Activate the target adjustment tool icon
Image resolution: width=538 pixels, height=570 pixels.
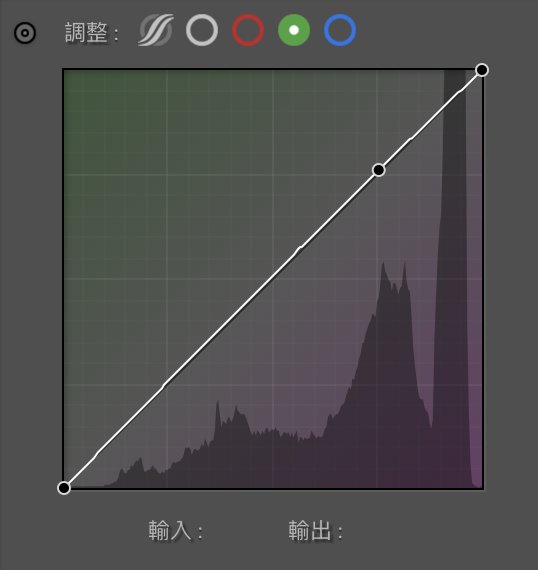point(25,33)
